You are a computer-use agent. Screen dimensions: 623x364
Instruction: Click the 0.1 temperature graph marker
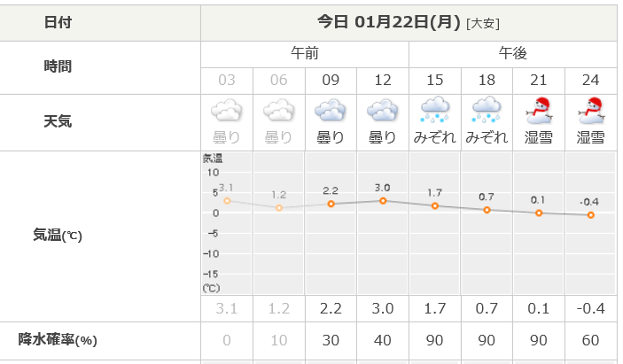point(539,213)
